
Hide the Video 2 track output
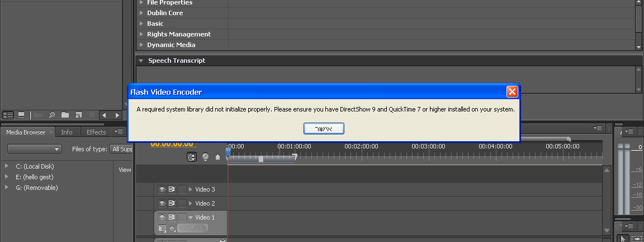[x=162, y=203]
